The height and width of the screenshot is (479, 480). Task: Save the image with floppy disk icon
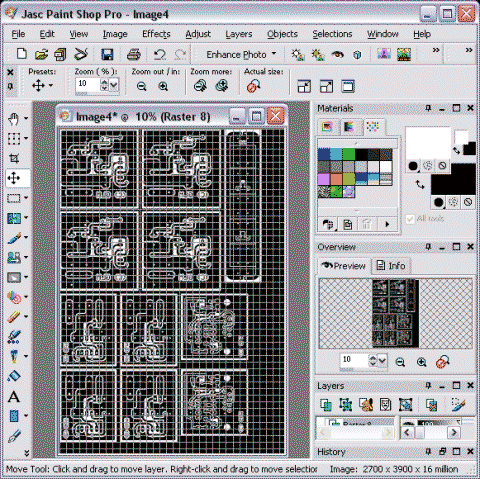tap(107, 54)
